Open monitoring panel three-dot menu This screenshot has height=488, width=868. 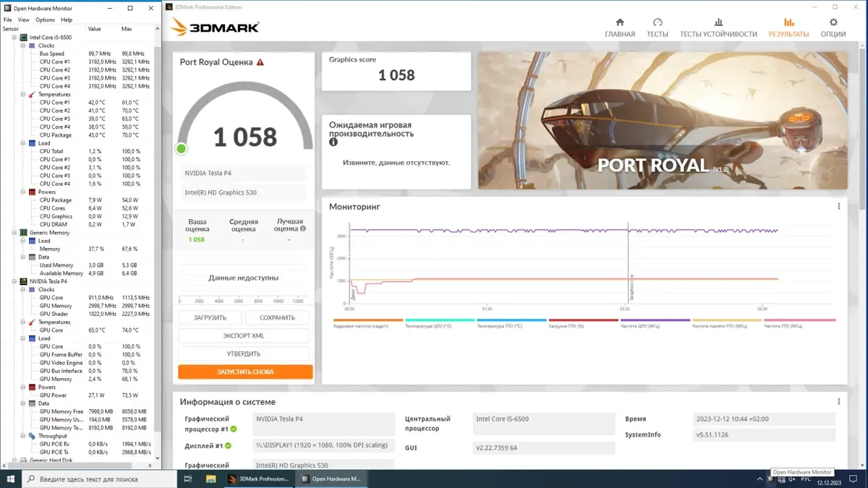pos(838,207)
